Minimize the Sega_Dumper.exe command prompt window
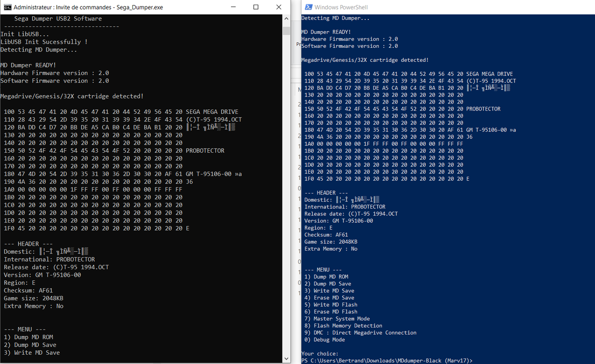This screenshot has width=595, height=364. point(234,7)
